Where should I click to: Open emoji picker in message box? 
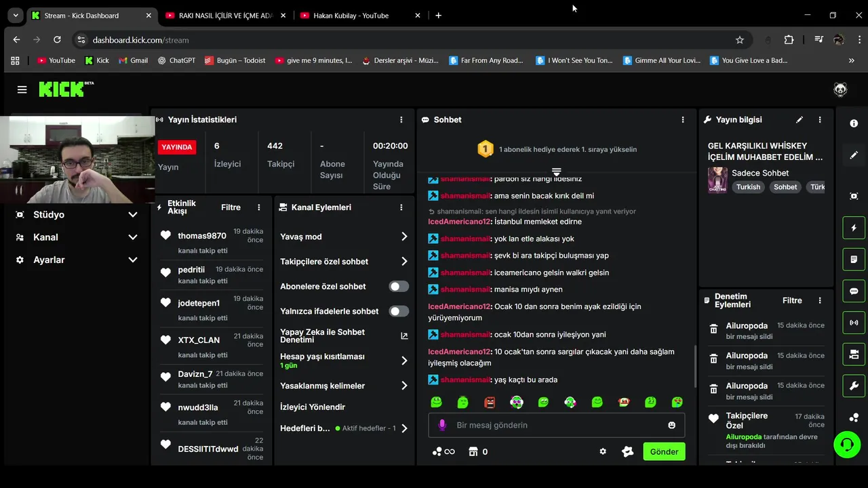tap(672, 425)
